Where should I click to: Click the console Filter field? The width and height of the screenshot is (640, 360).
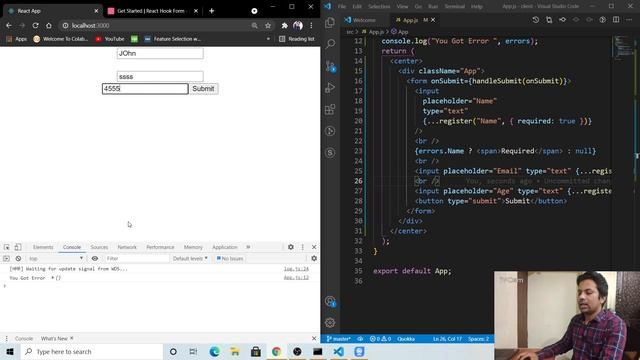[x=137, y=258]
